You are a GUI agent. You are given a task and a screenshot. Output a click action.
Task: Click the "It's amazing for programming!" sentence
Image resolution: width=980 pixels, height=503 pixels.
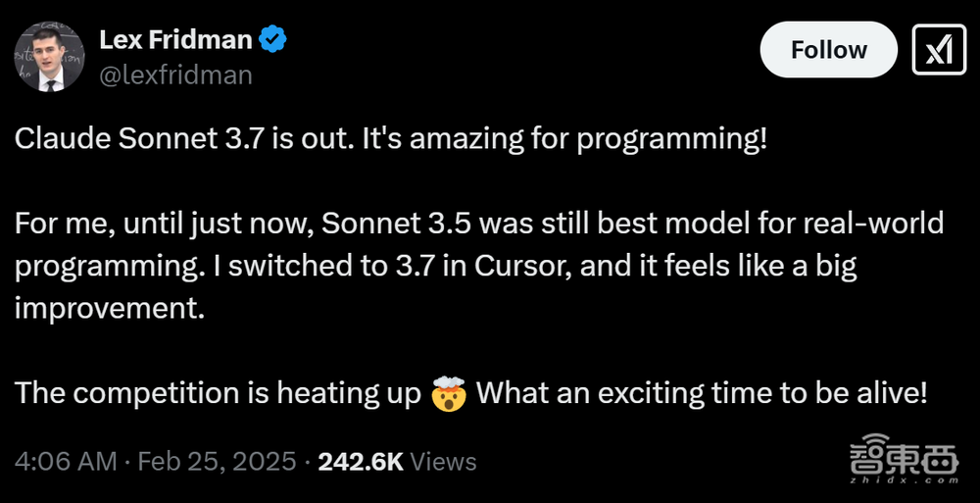tap(563, 138)
